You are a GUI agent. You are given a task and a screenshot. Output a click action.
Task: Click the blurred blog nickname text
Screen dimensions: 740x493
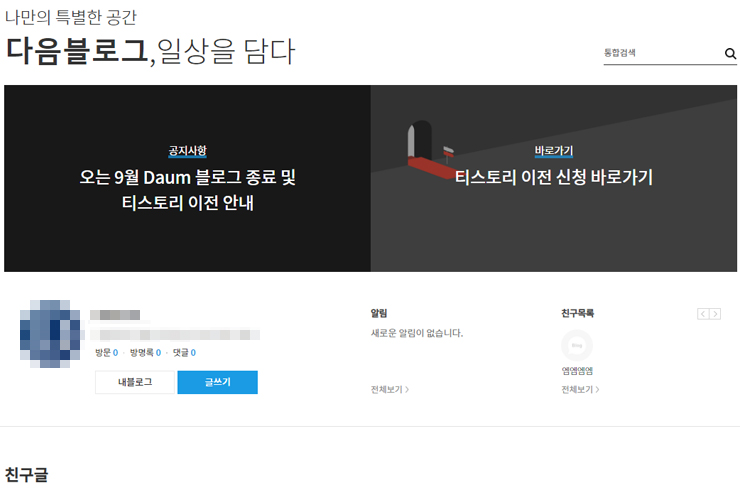(115, 315)
